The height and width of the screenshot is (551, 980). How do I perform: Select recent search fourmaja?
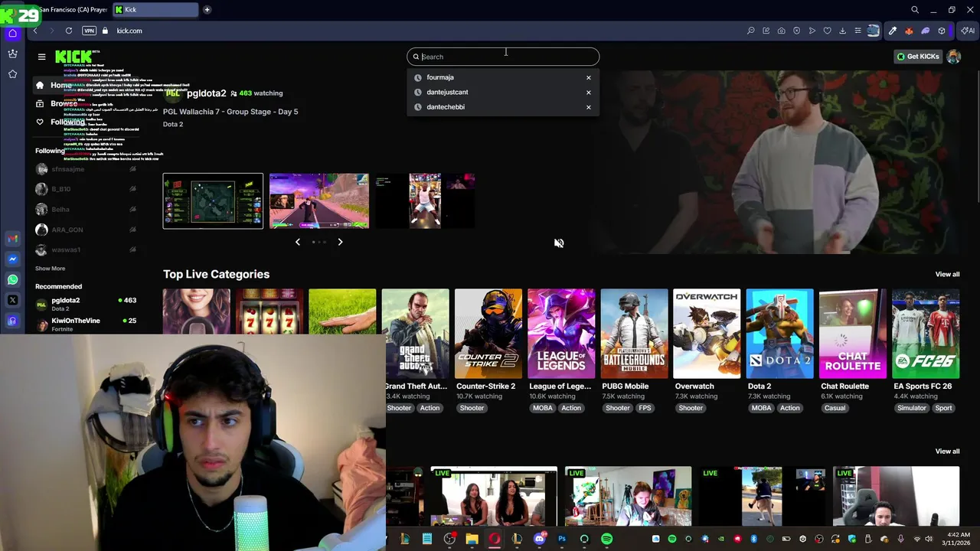[440, 77]
